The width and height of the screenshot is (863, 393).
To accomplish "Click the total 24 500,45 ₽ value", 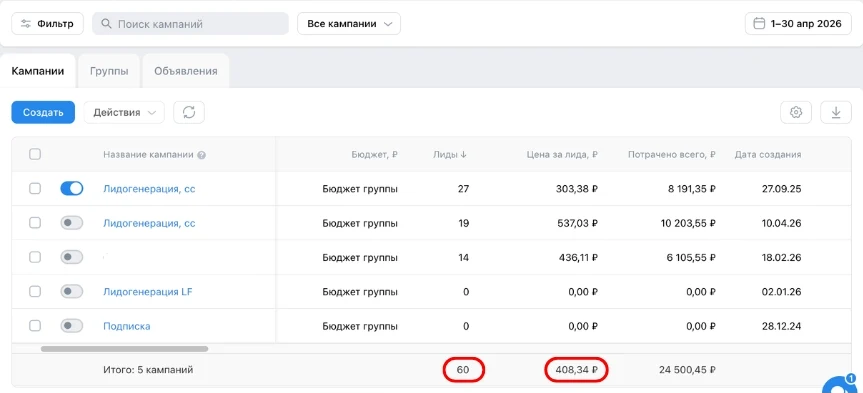I will 687,370.
